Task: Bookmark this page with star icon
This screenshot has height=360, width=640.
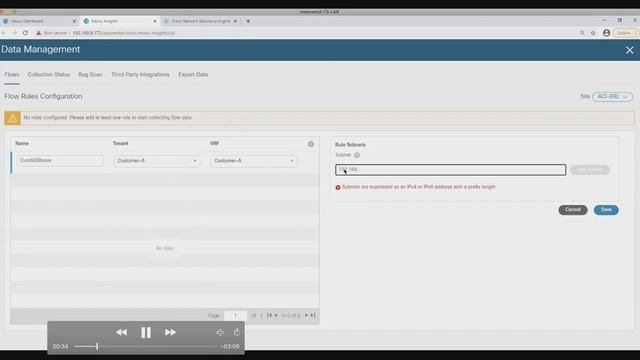Action: (x=593, y=33)
